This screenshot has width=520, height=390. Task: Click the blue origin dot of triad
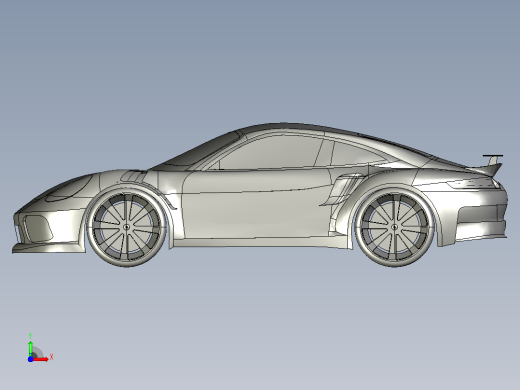tap(30, 359)
